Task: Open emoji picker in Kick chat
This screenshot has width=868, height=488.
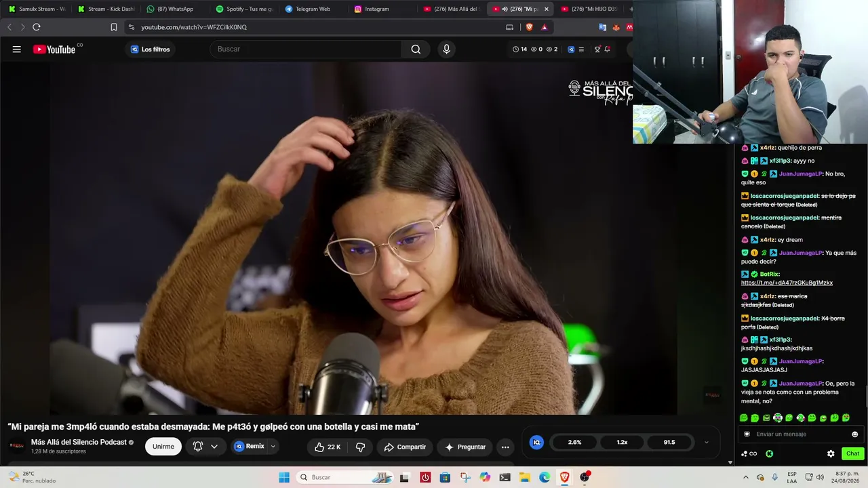Action: 854,434
